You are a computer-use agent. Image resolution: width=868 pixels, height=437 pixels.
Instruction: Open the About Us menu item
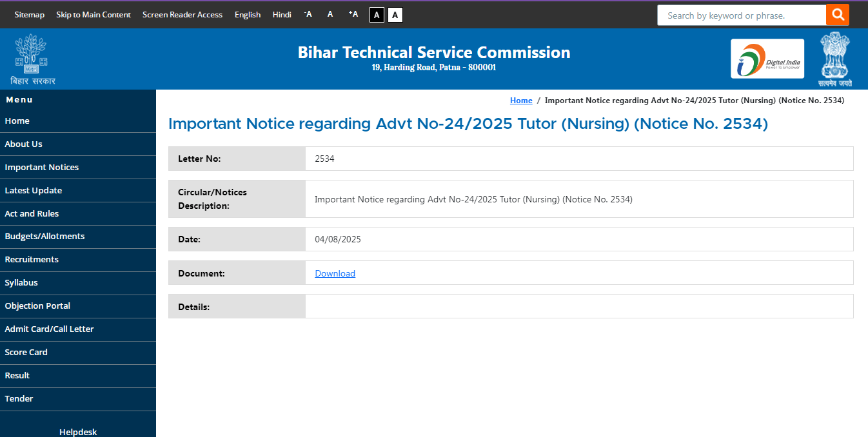pos(23,144)
